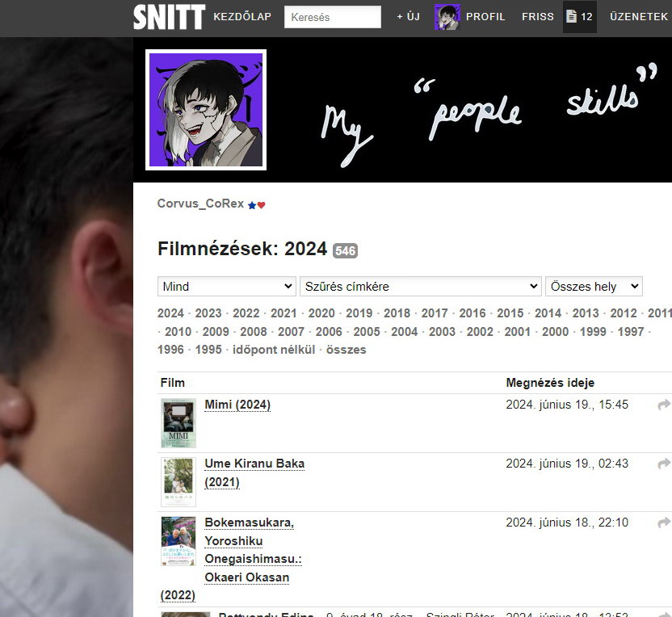The width and height of the screenshot is (672, 617).
Task: Select year 2000 filter link
Action: (555, 332)
